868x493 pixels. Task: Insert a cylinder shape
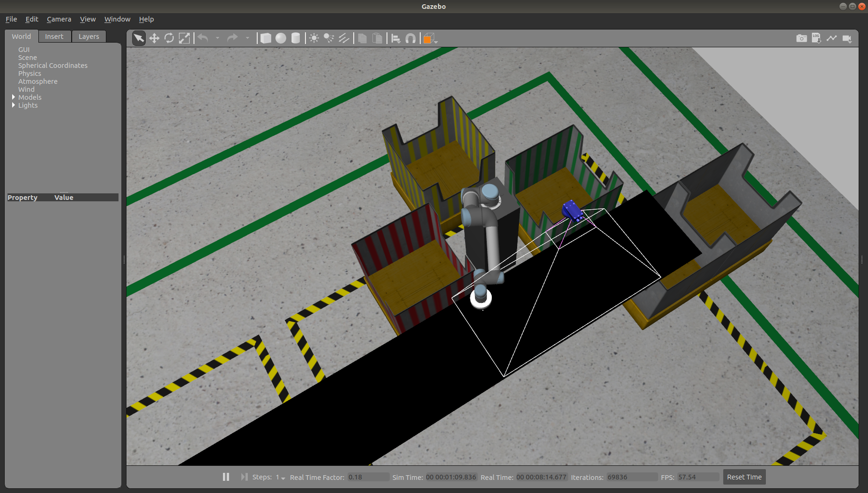click(x=296, y=38)
